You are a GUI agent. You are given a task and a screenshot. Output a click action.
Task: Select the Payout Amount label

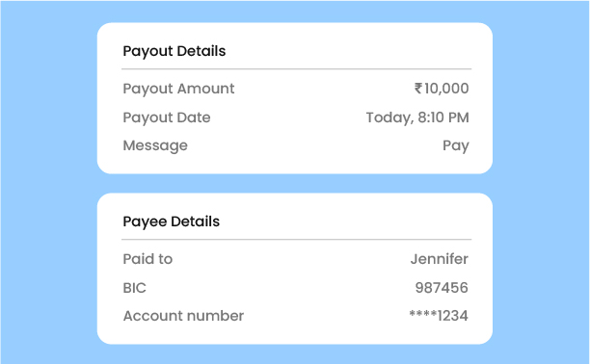[x=178, y=89]
